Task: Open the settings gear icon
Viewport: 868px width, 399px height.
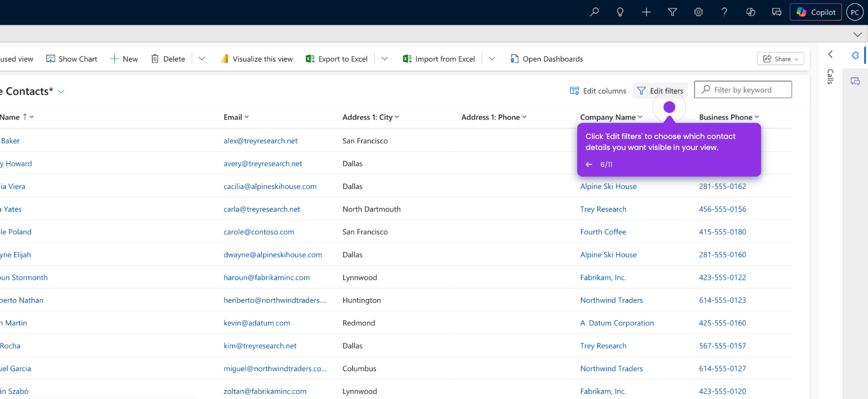Action: [x=698, y=12]
